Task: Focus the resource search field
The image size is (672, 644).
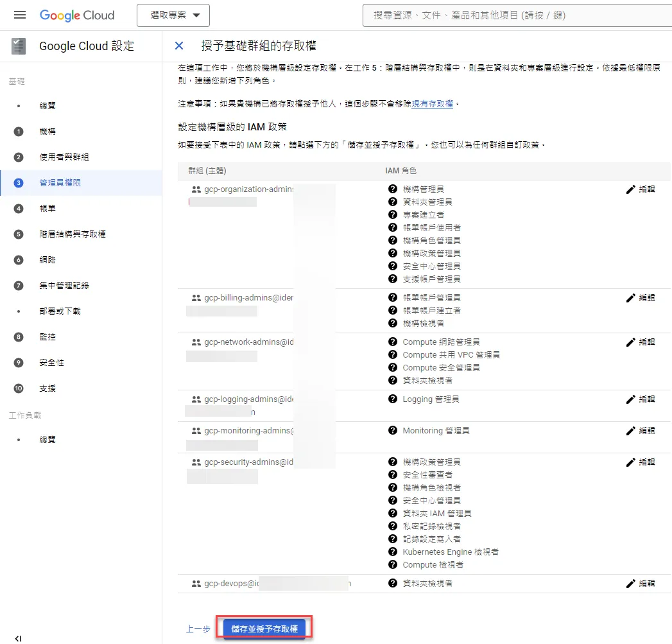Action: [517, 15]
